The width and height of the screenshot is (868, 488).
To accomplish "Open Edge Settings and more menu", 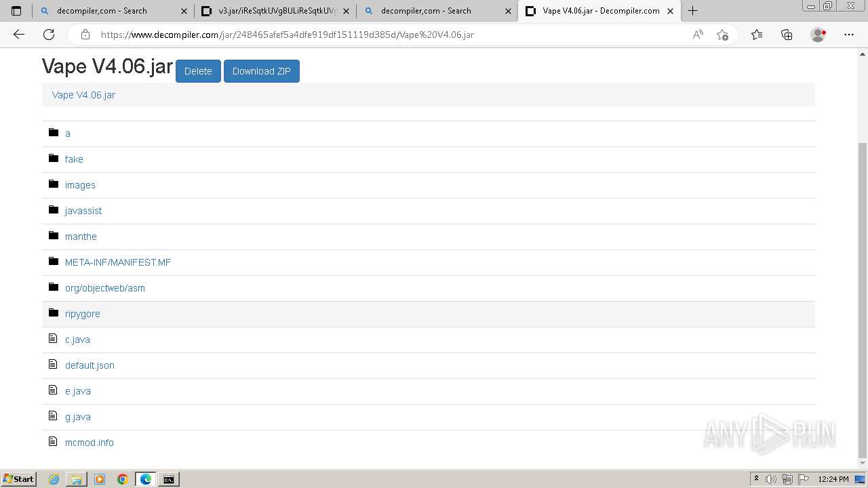I will pyautogui.click(x=849, y=35).
